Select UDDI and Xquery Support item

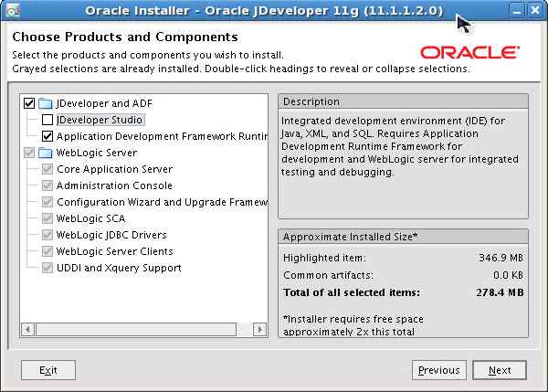coord(119,268)
